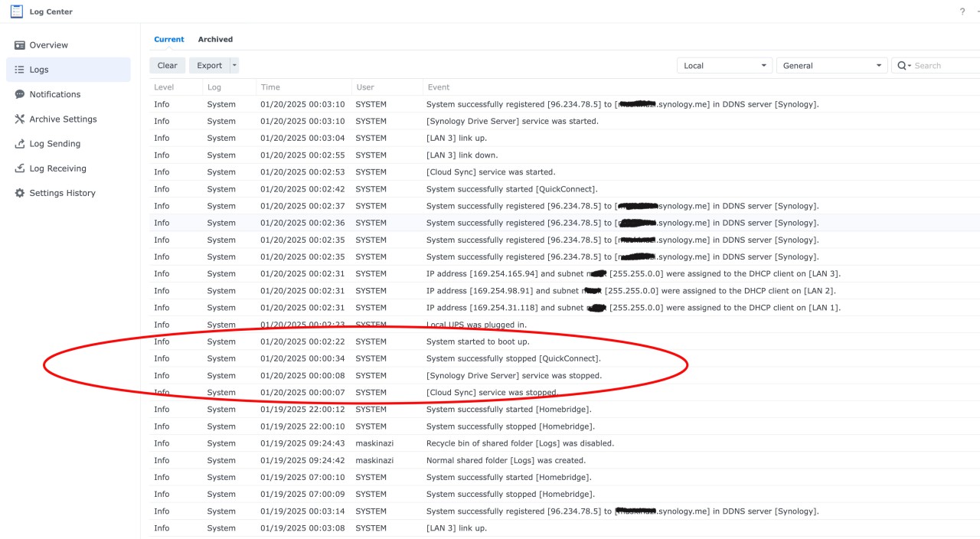
Task: Open the Overview section icon
Action: point(20,45)
